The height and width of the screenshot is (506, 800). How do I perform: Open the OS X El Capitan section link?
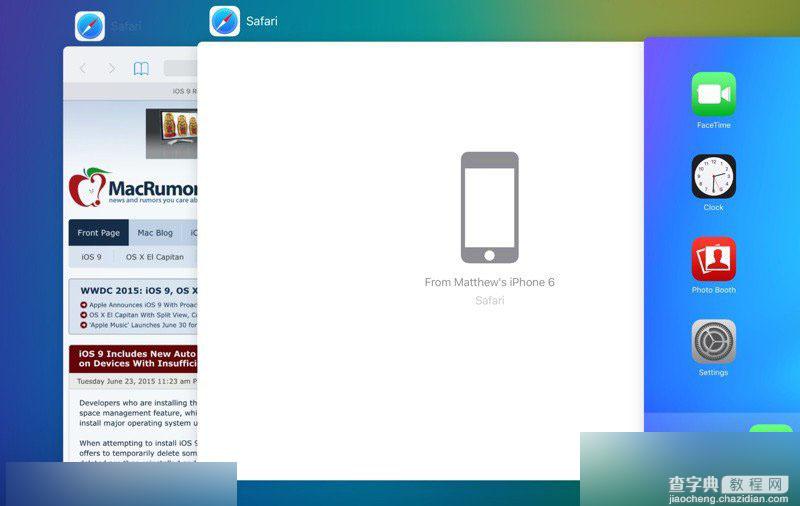click(x=155, y=257)
